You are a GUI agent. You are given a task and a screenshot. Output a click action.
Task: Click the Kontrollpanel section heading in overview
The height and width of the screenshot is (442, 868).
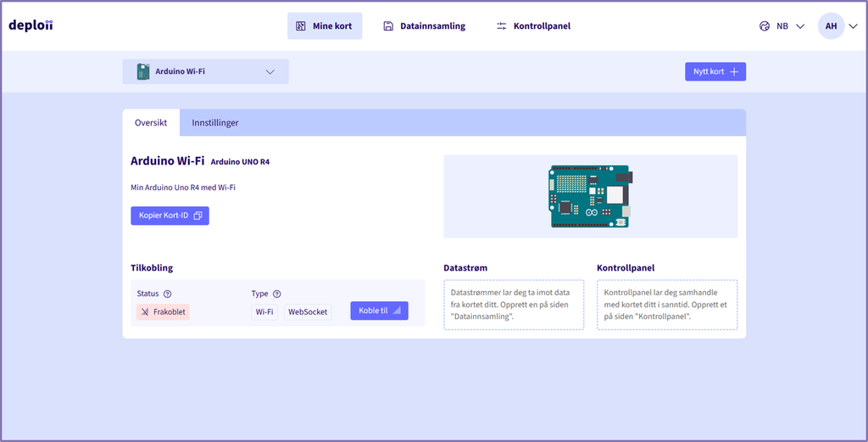coord(626,268)
